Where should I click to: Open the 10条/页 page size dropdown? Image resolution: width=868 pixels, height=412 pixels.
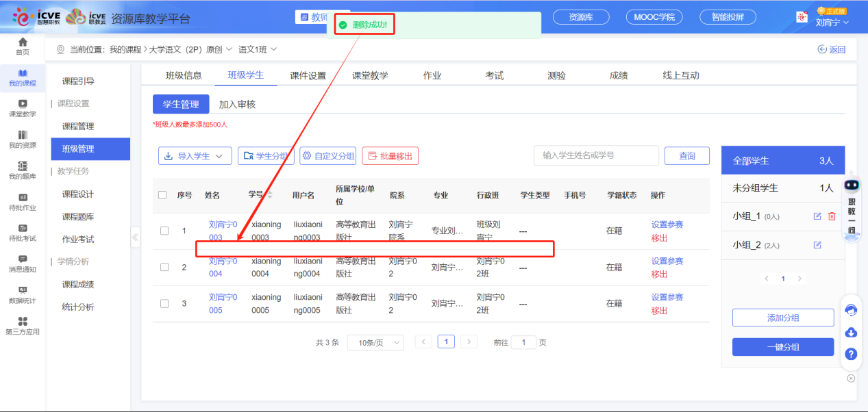375,343
